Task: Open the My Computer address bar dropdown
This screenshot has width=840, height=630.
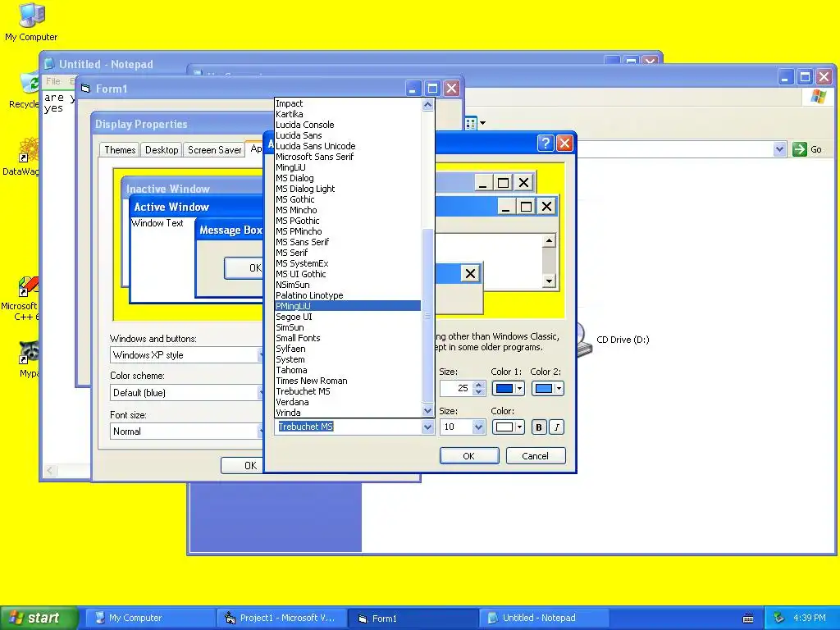Action: tap(779, 149)
